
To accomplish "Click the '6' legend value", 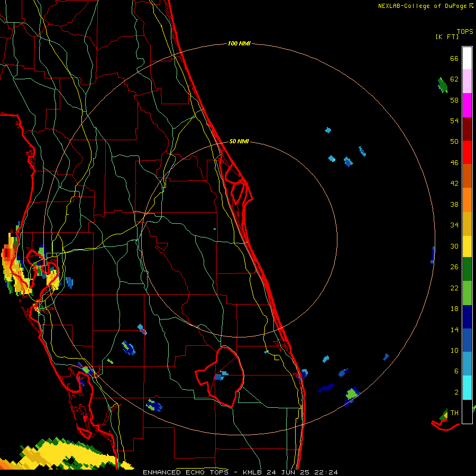I will [x=456, y=371].
